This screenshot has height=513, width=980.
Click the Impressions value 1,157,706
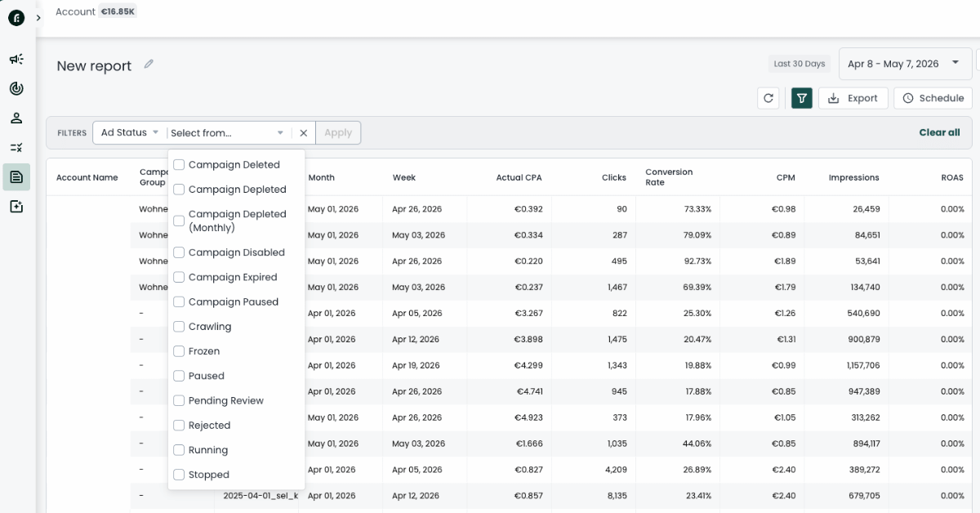pyautogui.click(x=863, y=365)
